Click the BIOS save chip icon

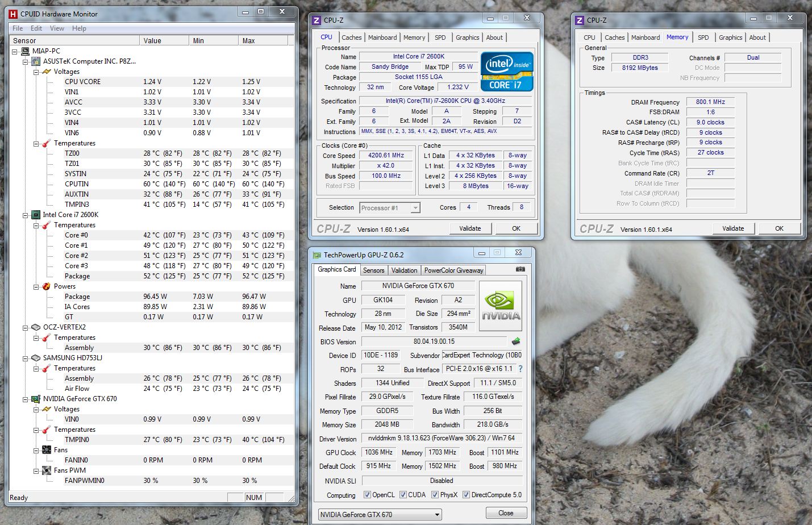[x=516, y=341]
